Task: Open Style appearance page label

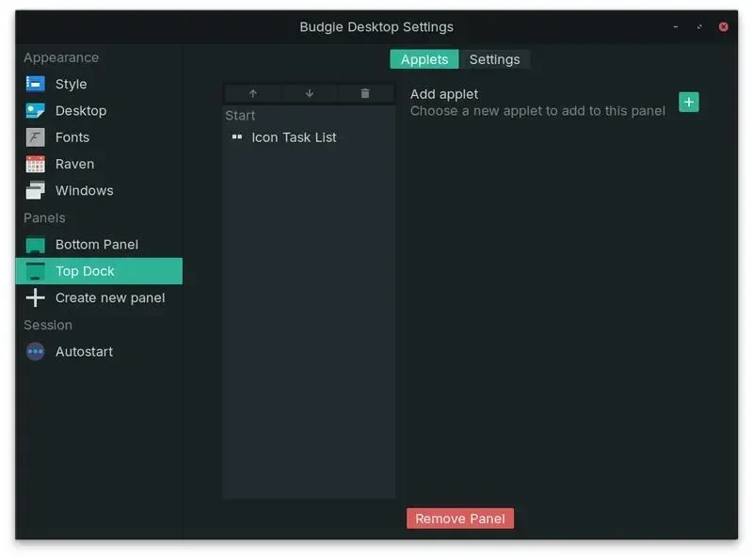Action: [x=72, y=84]
